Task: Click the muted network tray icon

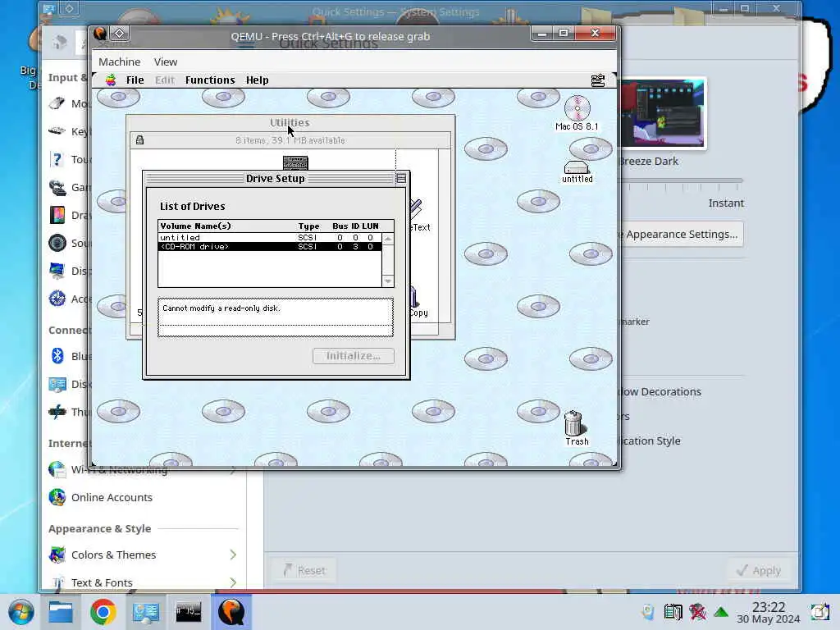Action: 697,612
